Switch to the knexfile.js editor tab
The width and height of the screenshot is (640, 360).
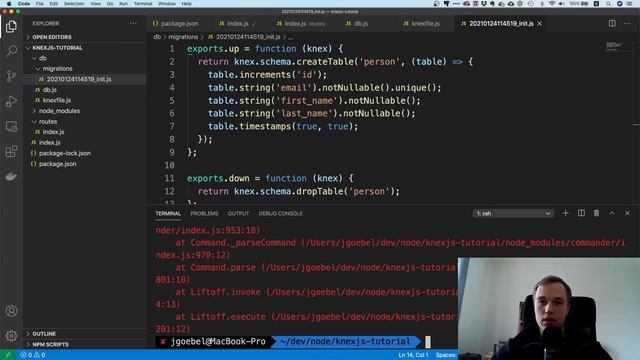[x=422, y=24]
